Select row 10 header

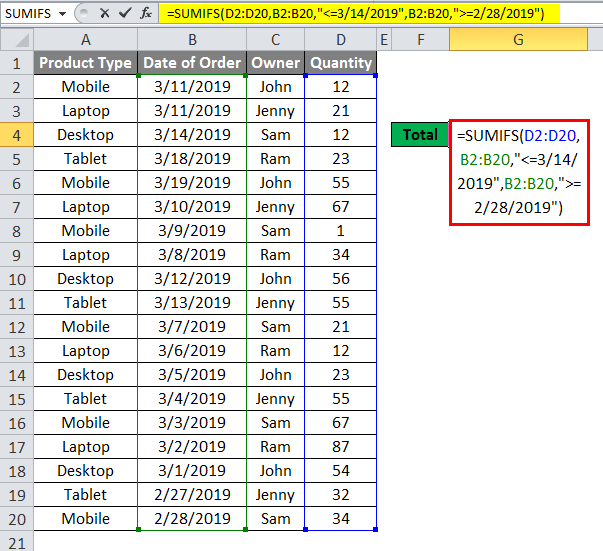[17, 279]
